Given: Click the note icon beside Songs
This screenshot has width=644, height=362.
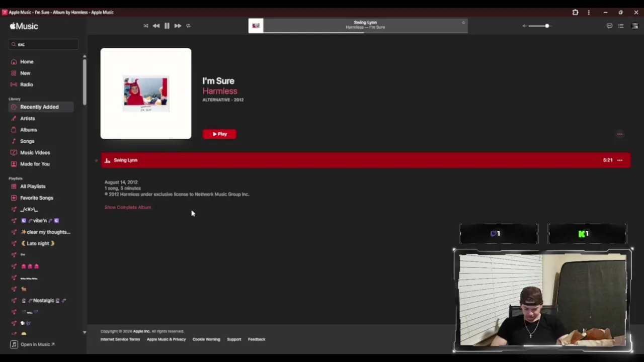Looking at the screenshot, I should (x=14, y=141).
